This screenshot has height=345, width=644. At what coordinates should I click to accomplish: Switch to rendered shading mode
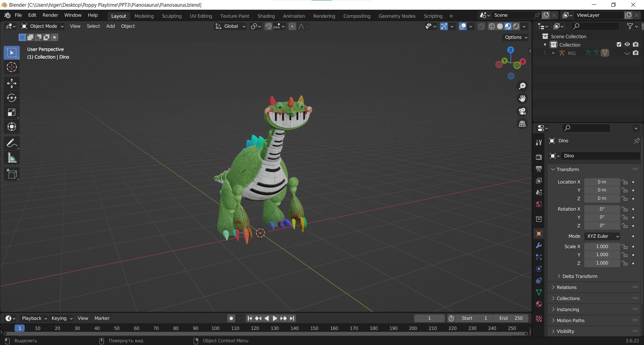point(516,26)
